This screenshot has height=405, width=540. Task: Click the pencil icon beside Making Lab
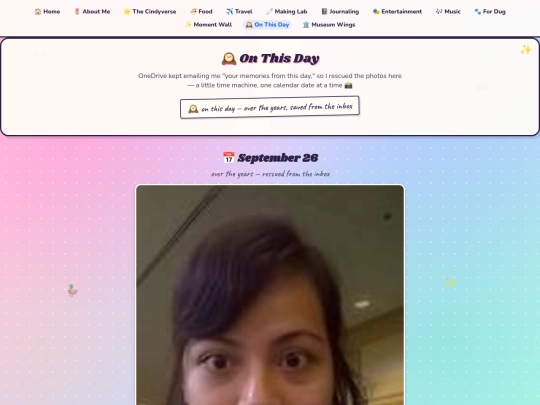269,12
